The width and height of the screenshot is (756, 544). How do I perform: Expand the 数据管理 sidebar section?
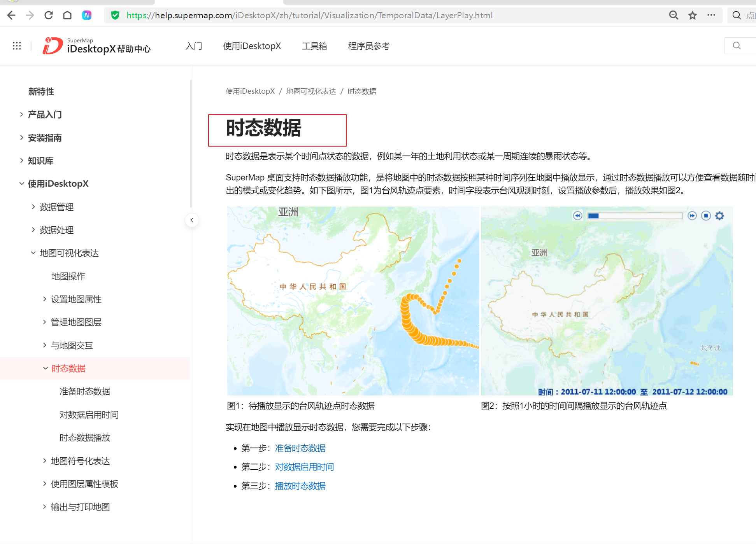(x=33, y=206)
